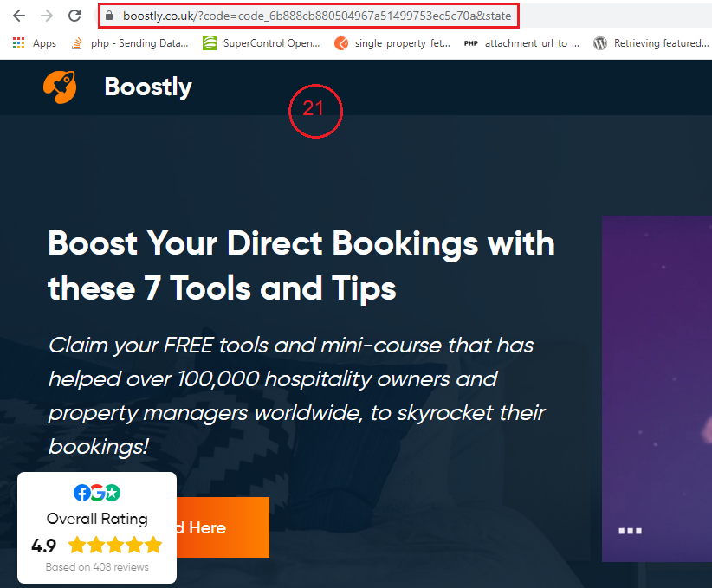Screen dimensions: 712x588
Task: Click the five gold stars rating
Action: tap(115, 545)
